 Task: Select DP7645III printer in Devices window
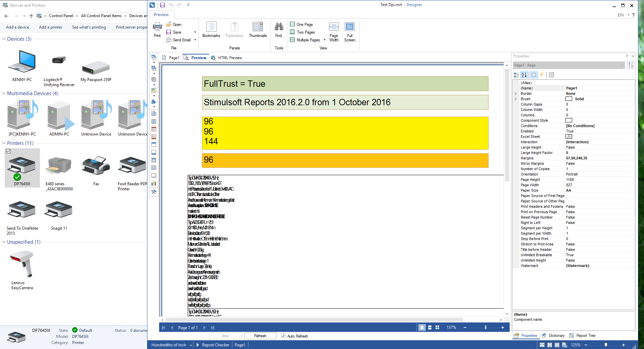(x=22, y=167)
